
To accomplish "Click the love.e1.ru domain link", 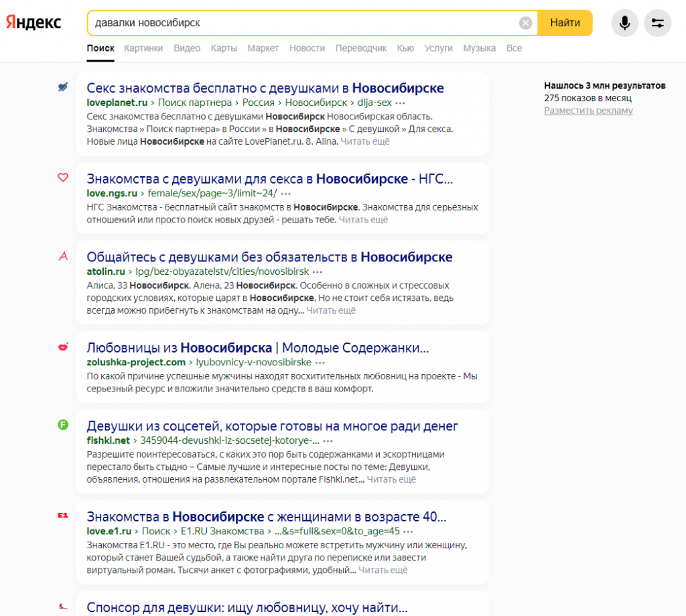I will click(x=109, y=532).
